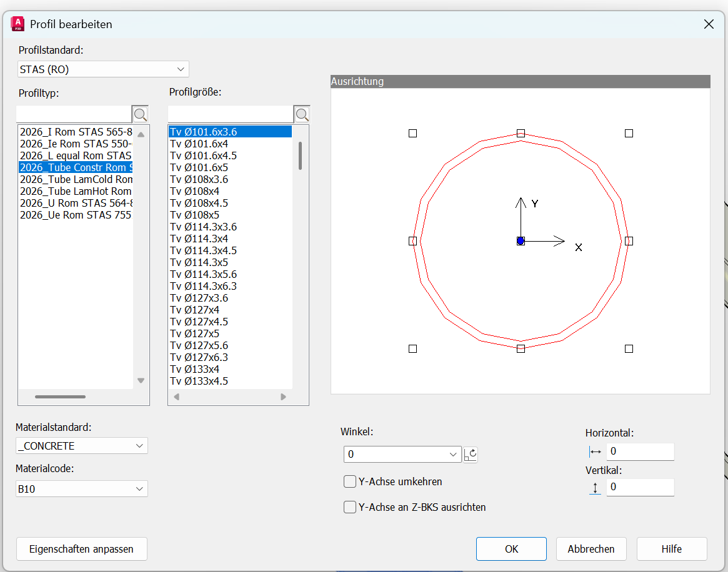
Task: Toggle Y-Achse an Z-BKS ausrichten checkbox
Action: (350, 507)
